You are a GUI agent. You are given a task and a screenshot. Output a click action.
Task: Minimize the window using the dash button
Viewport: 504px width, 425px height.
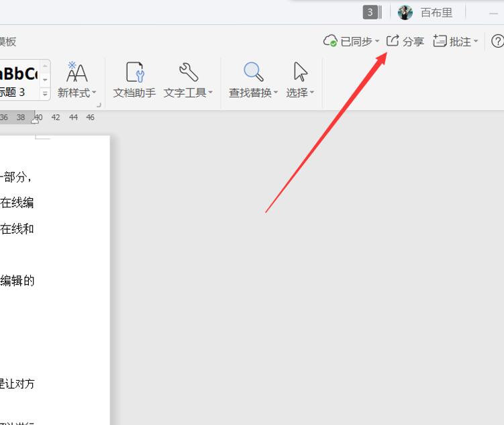493,13
